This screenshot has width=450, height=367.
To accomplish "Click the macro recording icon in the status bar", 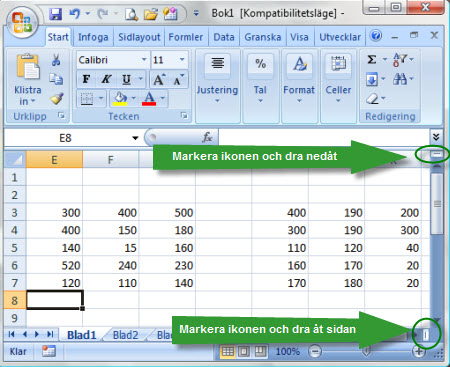I will coord(49,351).
